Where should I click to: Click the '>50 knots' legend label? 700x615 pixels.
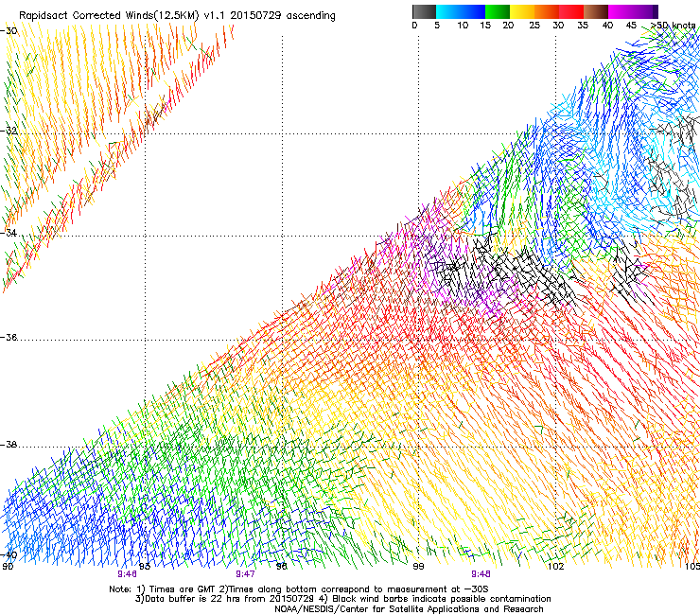pos(673,25)
